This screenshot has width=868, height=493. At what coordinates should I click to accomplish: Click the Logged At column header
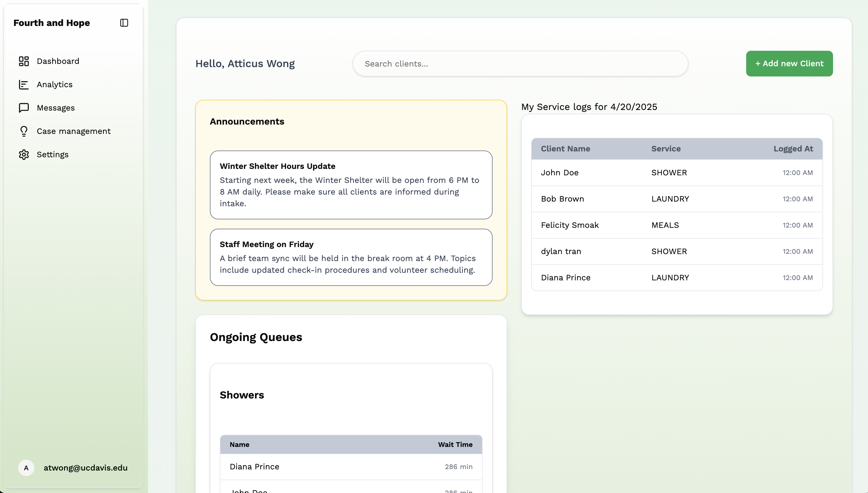pyautogui.click(x=793, y=149)
